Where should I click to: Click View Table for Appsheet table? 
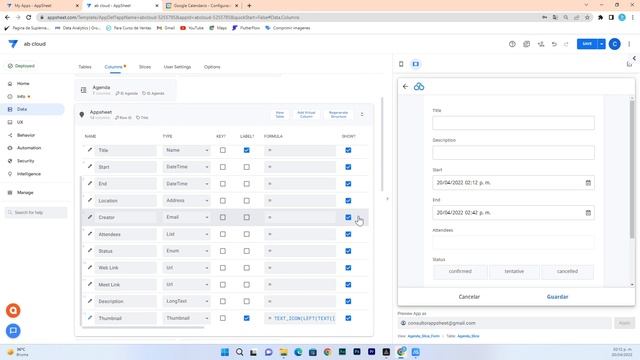pos(280,114)
